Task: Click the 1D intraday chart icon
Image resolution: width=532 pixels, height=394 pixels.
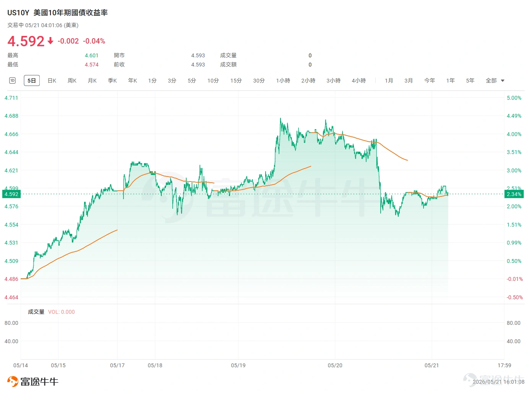Action: tap(12, 80)
